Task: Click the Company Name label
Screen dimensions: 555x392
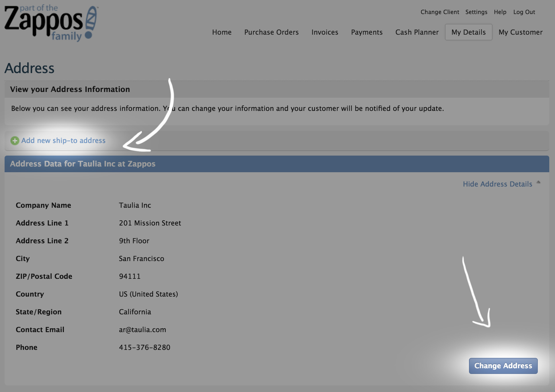Action: tap(43, 205)
